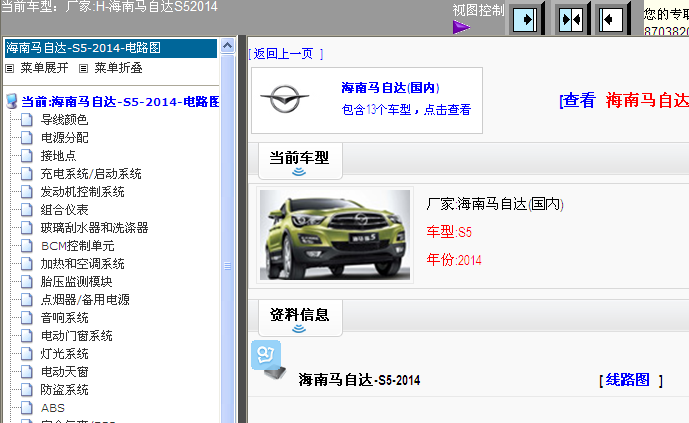Open 充电系统/启动系统 diagram entry

pos(91,174)
